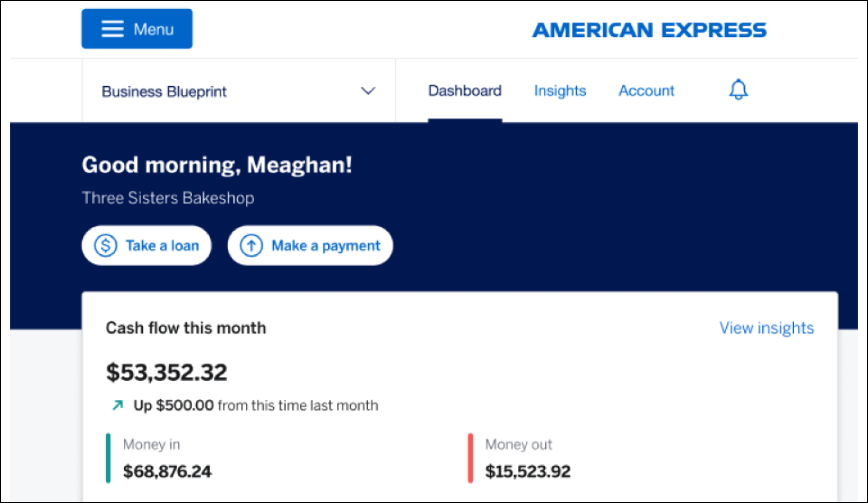Click the Make a payment button
This screenshot has width=868, height=503.
pos(310,245)
